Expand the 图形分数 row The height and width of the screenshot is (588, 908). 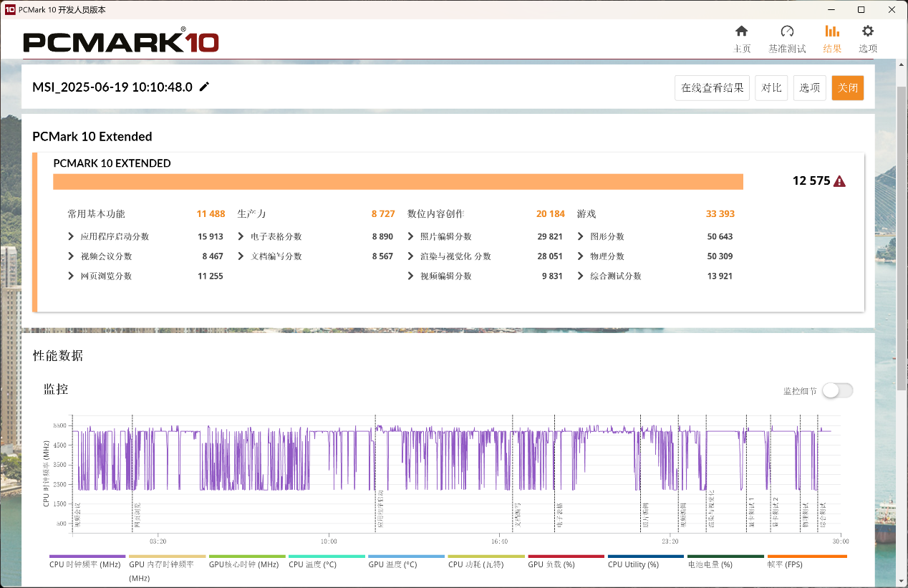581,236
